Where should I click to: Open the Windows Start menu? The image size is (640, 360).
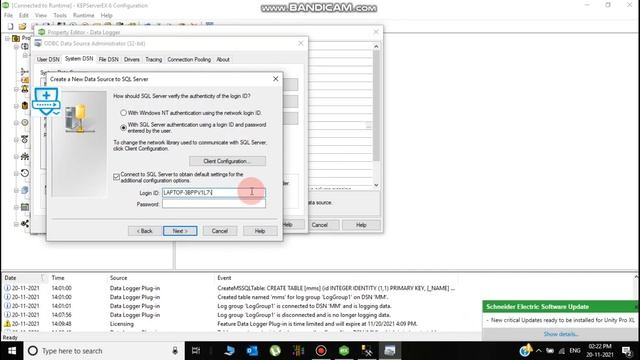12,351
